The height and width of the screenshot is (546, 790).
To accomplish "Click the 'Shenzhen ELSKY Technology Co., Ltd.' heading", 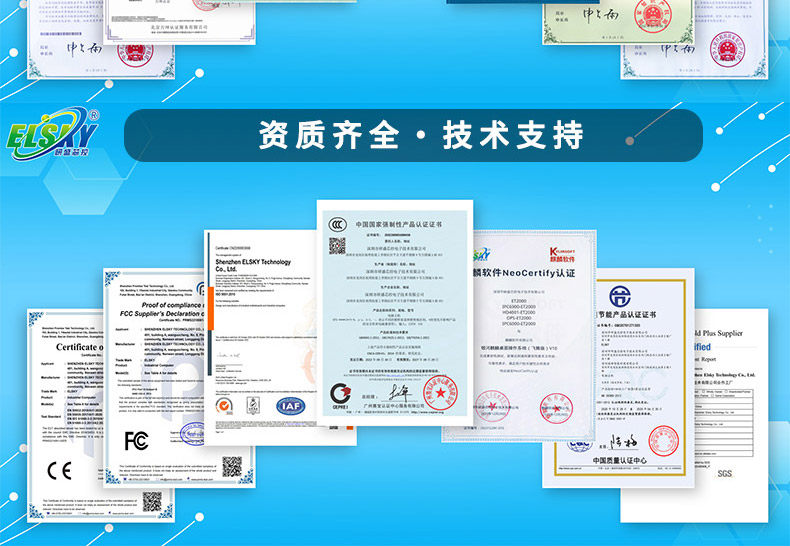I will pos(253,265).
